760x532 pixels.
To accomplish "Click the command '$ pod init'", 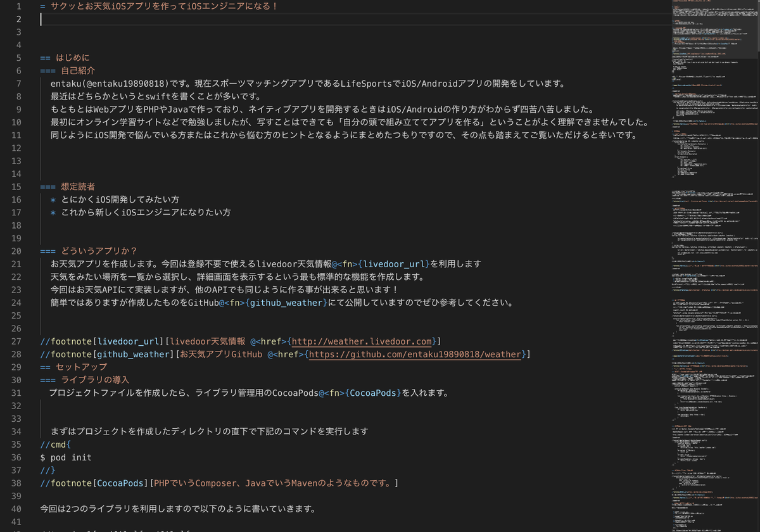I will [x=66, y=457].
